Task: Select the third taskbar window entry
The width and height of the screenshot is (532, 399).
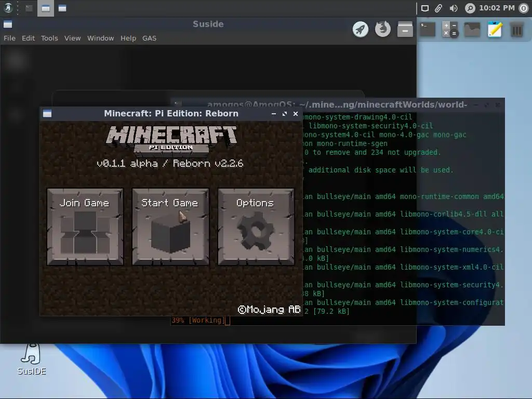Action: tap(62, 8)
